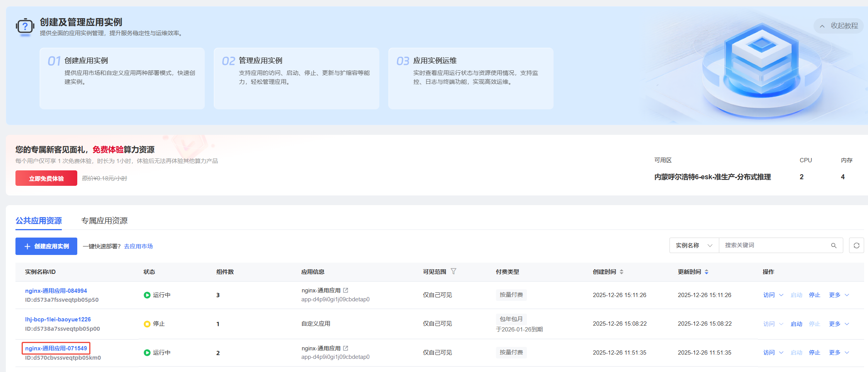868x372 pixels.
Task: Collapse the tutorial with 收起教程
Action: tap(839, 26)
